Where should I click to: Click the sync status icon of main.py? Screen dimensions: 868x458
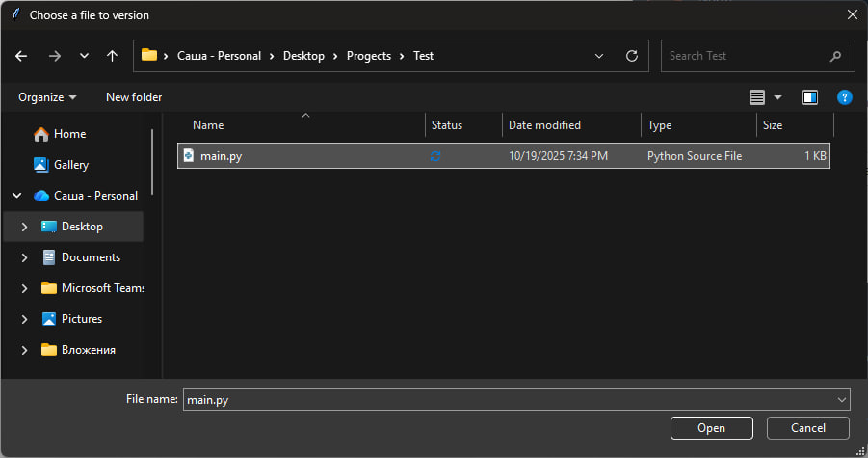(x=435, y=156)
